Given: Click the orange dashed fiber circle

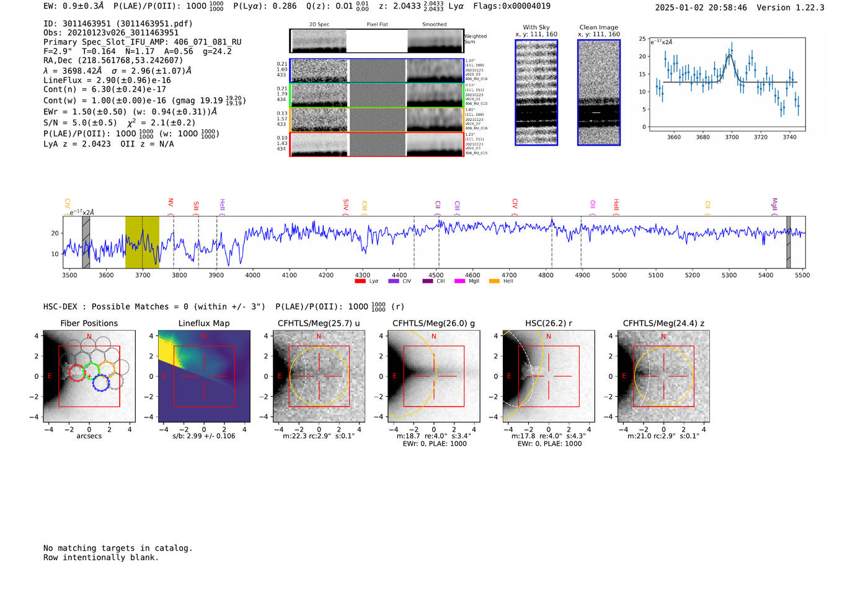Looking at the screenshot, I should click(107, 369).
